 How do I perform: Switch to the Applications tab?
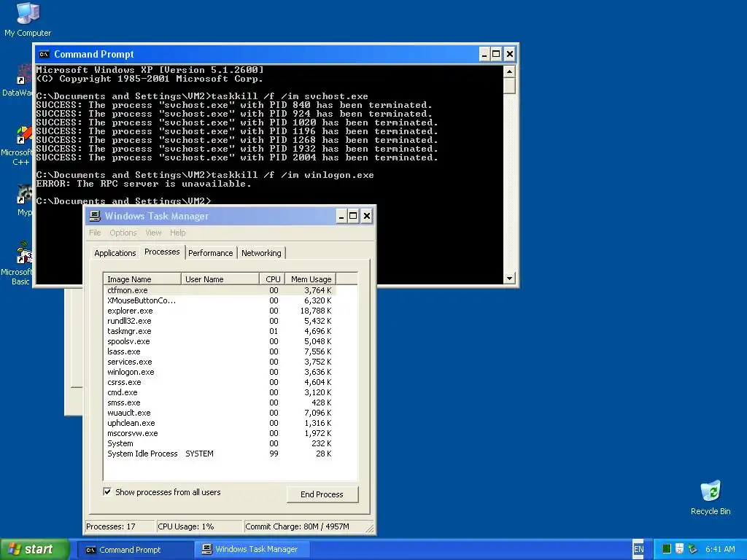tap(115, 253)
